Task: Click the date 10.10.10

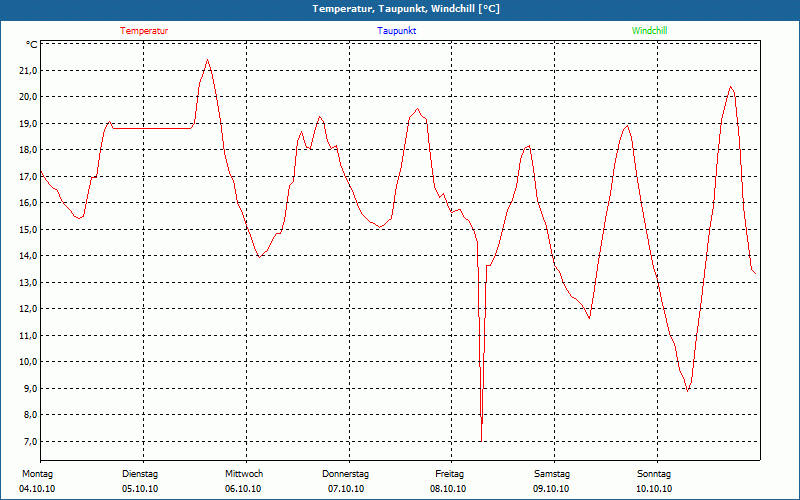Action: (654, 489)
